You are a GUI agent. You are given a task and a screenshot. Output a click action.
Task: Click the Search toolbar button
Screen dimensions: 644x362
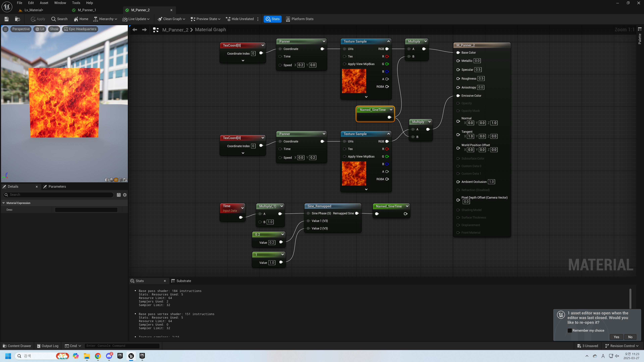point(59,19)
